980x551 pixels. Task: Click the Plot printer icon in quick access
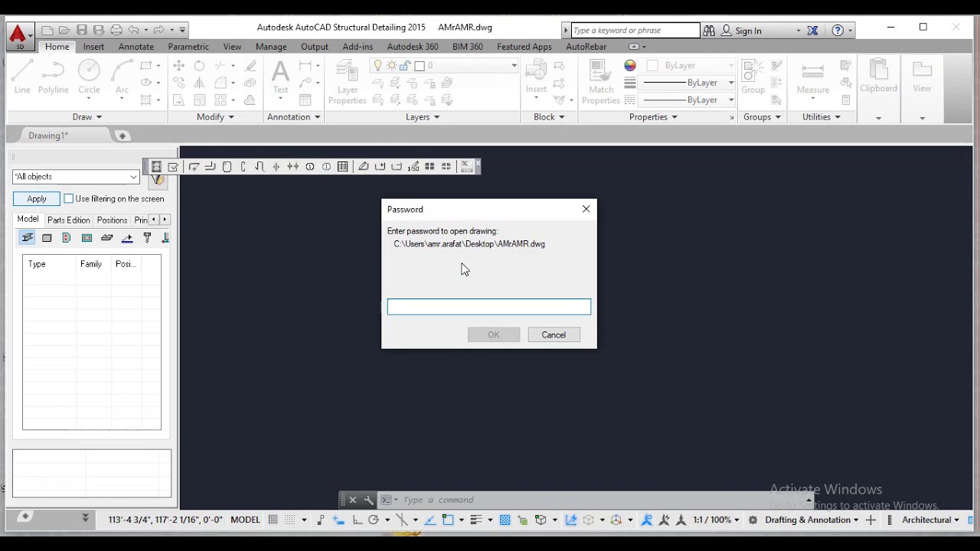(116, 30)
